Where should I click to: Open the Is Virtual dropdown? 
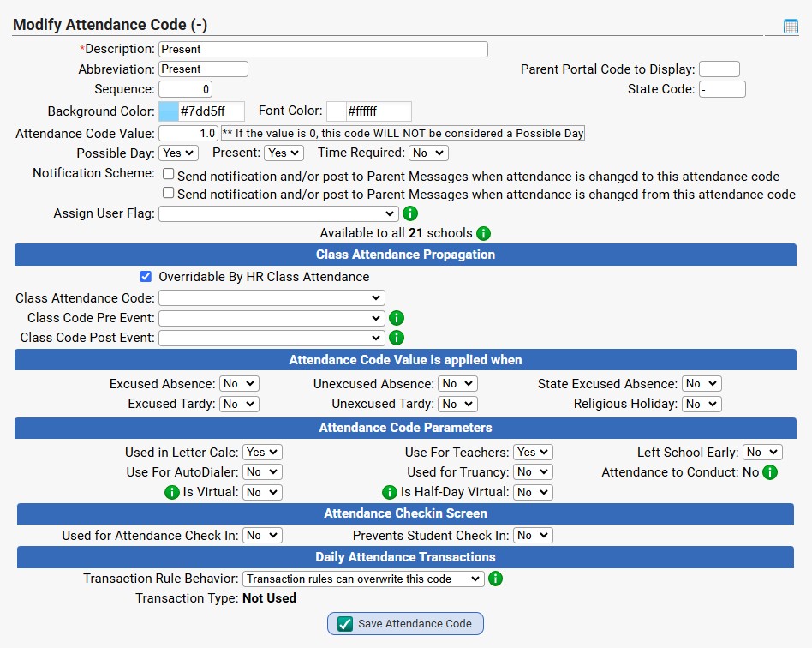coord(263,492)
